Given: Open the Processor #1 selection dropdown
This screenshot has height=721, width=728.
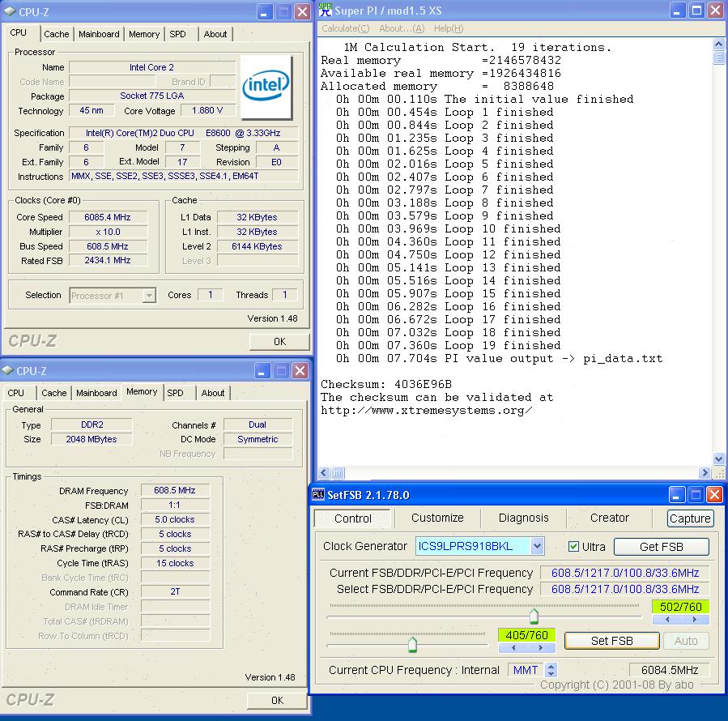Looking at the screenshot, I should point(149,296).
